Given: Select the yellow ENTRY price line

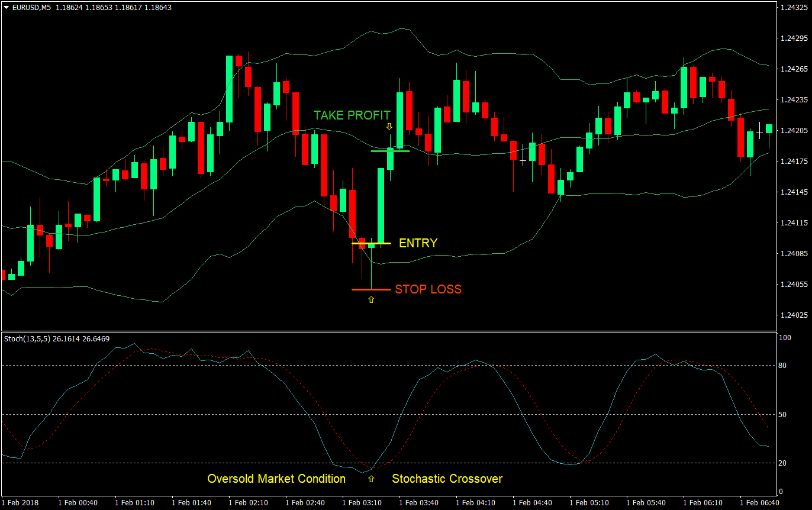Looking at the screenshot, I should click(x=370, y=243).
